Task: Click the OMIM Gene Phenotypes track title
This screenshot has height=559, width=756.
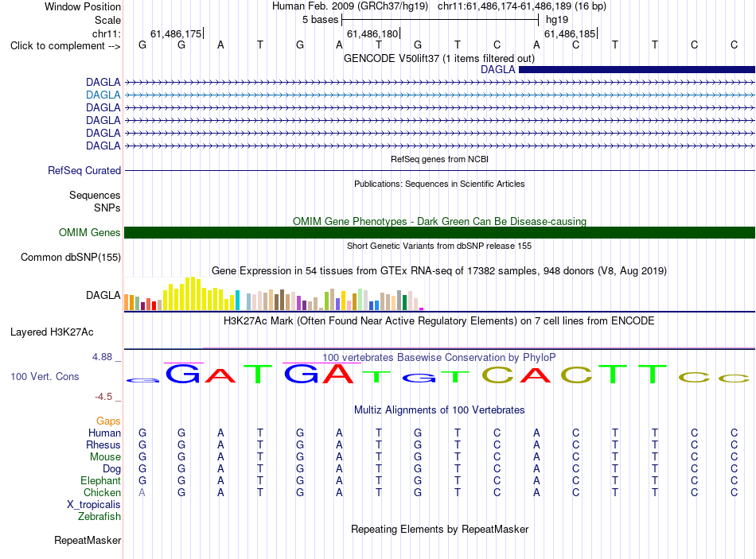Action: click(x=440, y=221)
